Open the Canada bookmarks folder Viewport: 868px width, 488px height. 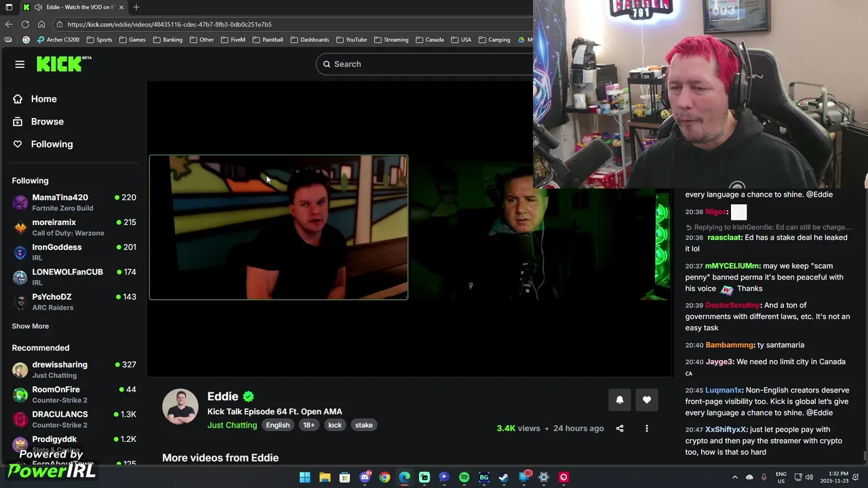(x=430, y=40)
